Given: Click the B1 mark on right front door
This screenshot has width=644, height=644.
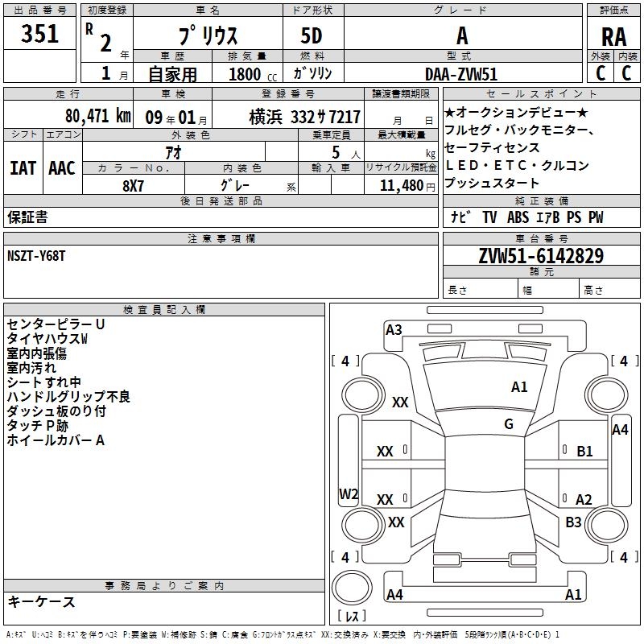Looking at the screenshot, I should (584, 451).
